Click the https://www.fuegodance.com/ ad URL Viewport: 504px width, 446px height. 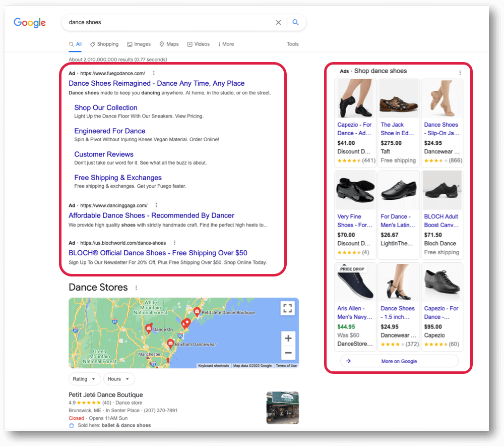pyautogui.click(x=112, y=73)
